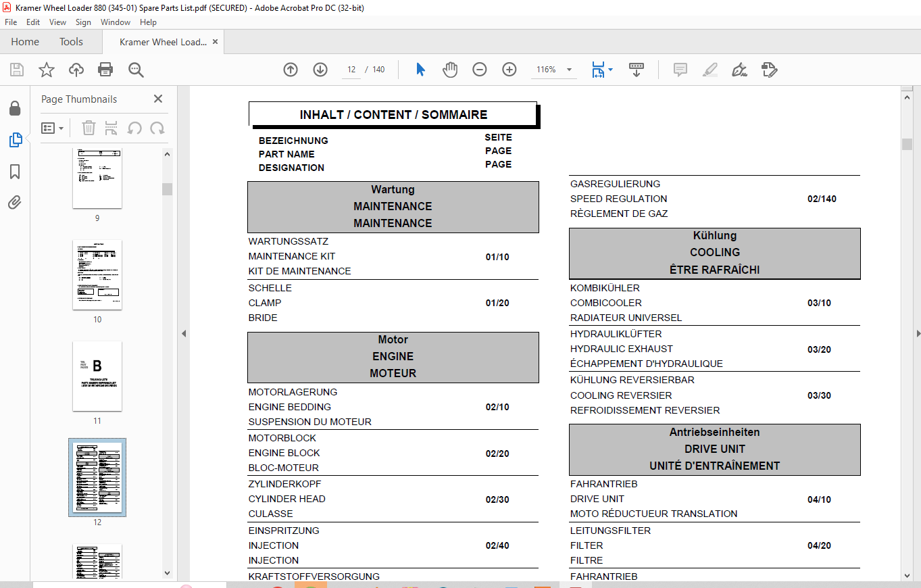Screen dimensions: 921x588
Task: Switch to the Tools tab
Action: 71,42
